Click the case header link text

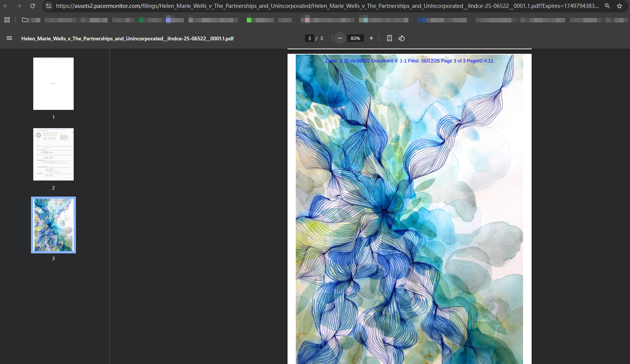pyautogui.click(x=409, y=61)
